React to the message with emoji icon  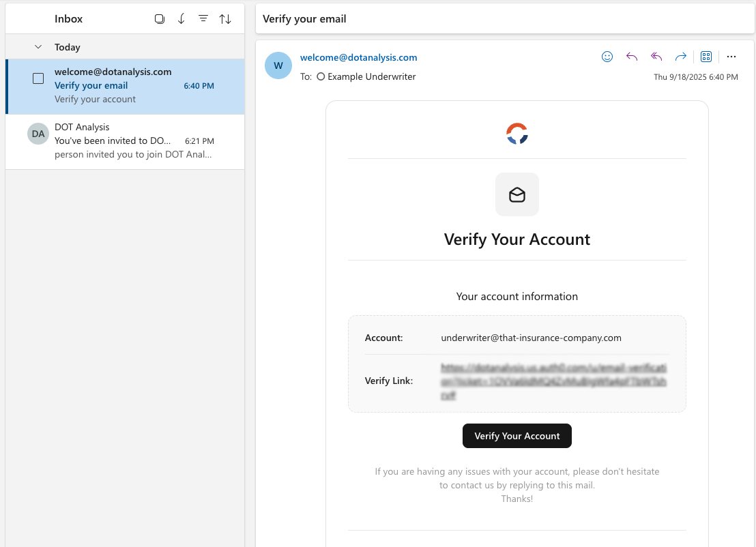(607, 57)
